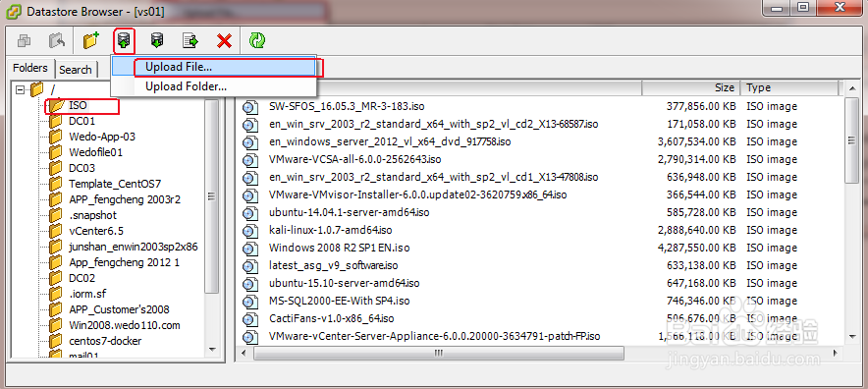Click the root / folder icon
Image resolution: width=868 pixels, height=389 pixels.
36,88
